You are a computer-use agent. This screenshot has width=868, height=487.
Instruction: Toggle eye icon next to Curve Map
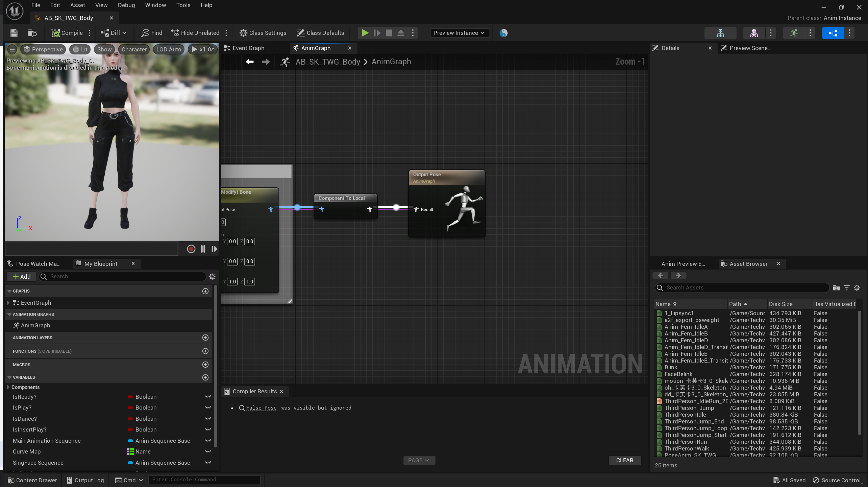[x=207, y=451]
